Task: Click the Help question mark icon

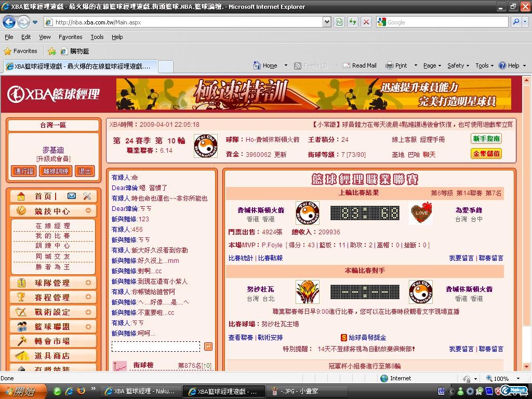Action: pos(502,65)
